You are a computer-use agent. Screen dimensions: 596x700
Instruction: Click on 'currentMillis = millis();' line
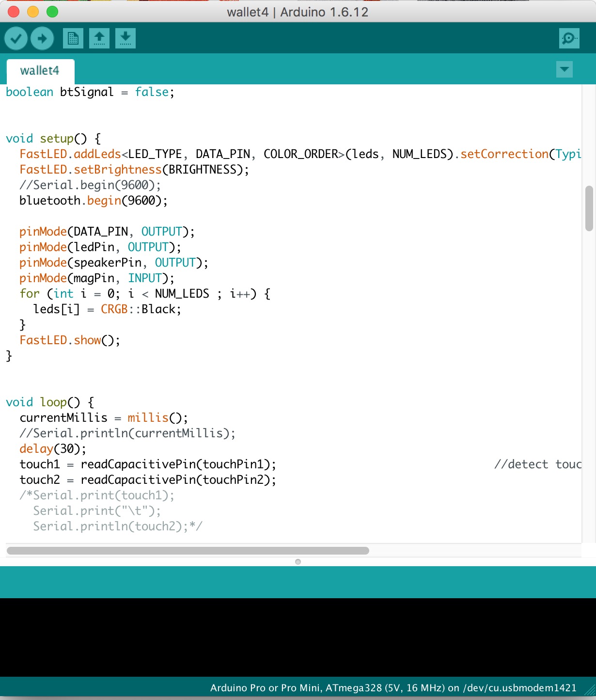tap(104, 418)
